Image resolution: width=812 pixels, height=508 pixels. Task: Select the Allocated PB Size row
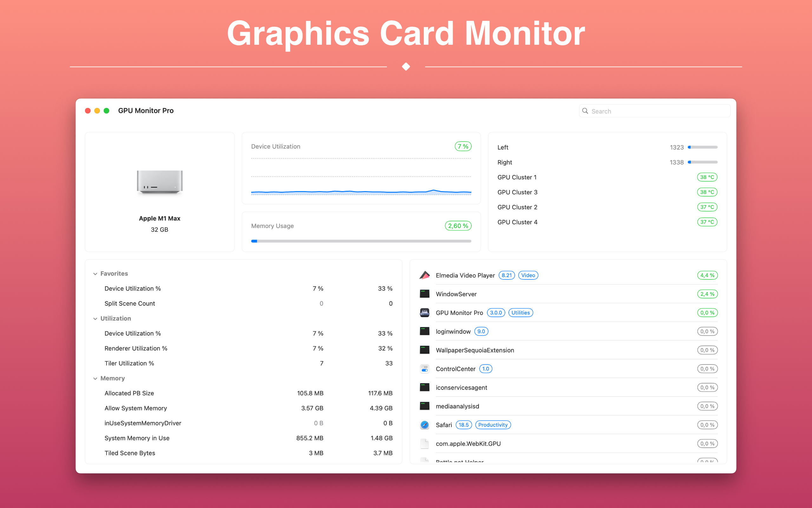244,393
